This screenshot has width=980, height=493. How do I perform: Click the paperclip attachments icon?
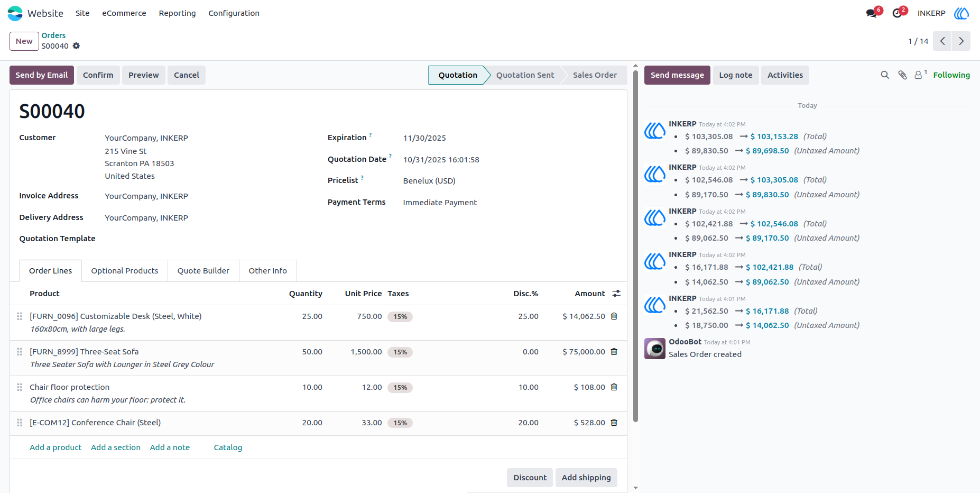click(x=903, y=75)
